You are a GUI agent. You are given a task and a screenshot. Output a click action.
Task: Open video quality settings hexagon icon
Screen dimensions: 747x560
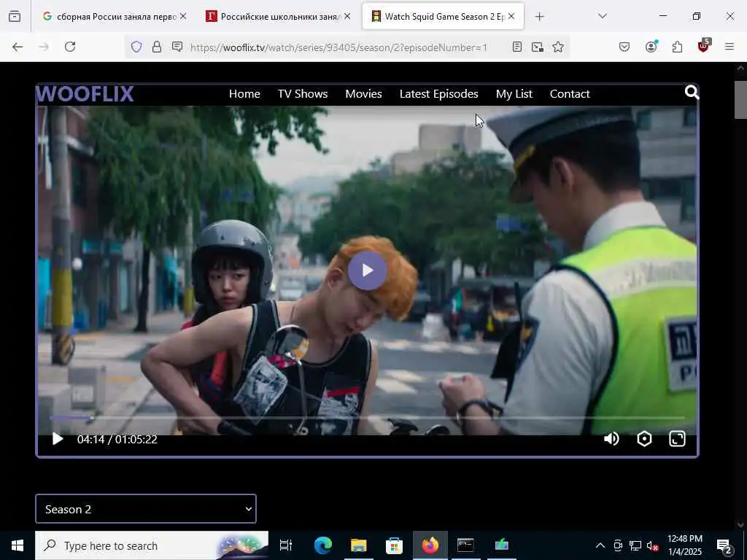click(x=644, y=438)
